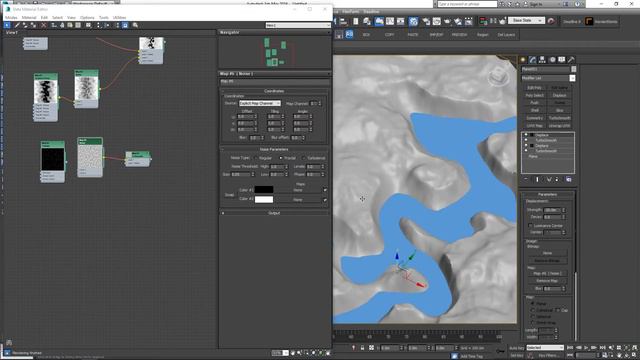Open Edit menu in Slate Material Editor
The width and height of the screenshot is (640, 360).
click(x=44, y=18)
